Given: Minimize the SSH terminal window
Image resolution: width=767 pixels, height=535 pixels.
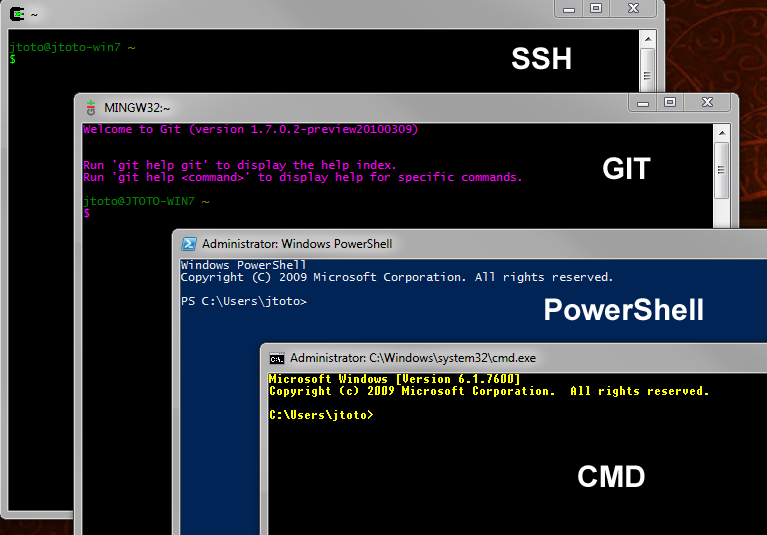Looking at the screenshot, I should pos(568,9).
